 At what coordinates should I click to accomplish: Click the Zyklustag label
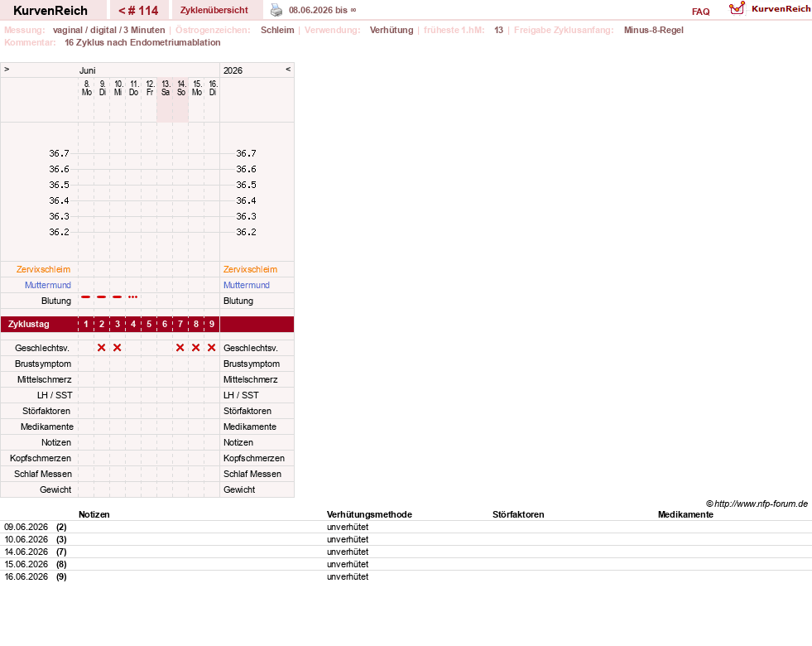28,325
